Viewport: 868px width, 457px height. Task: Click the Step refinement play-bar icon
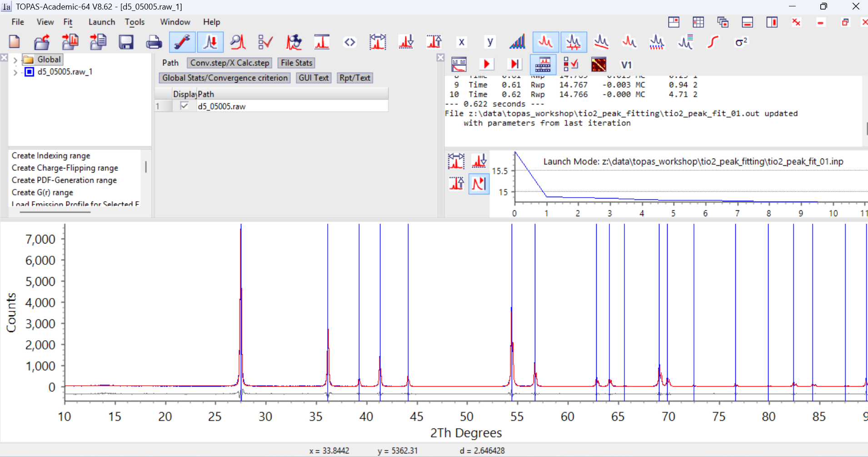[514, 65]
